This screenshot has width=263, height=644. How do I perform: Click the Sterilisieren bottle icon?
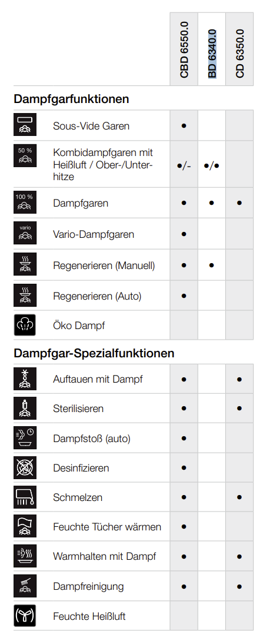click(25, 409)
